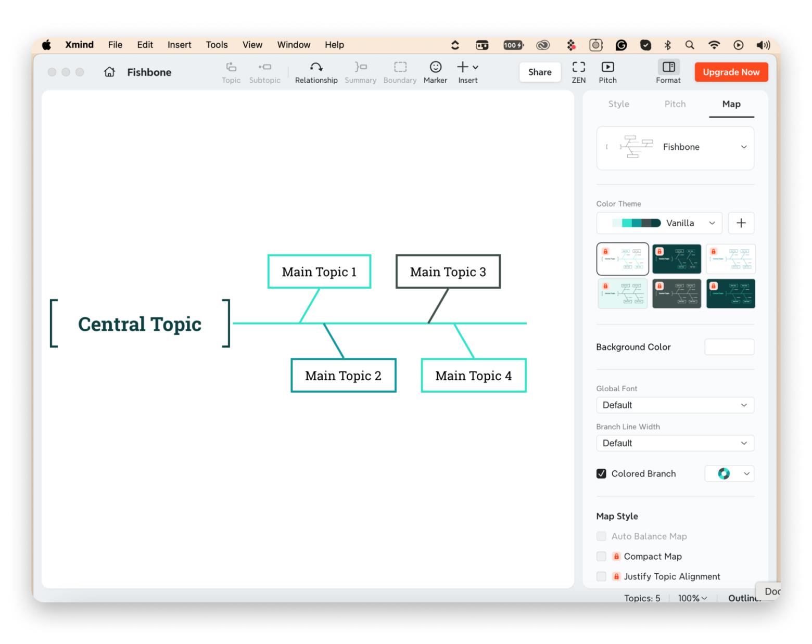The height and width of the screenshot is (644, 812).
Task: Pick the mint background theme thumbnail
Action: [x=623, y=293]
